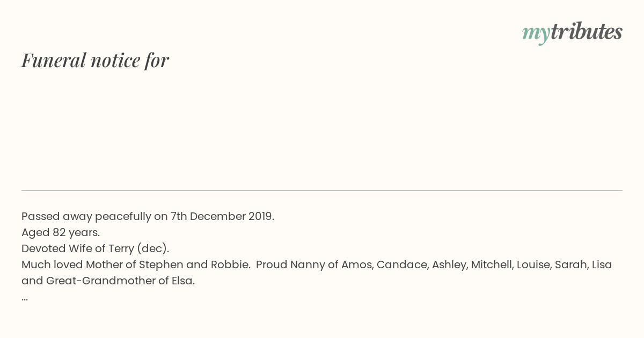The image size is (644, 338).
Task: Click the name "Mitchell"
Action: 492,264
